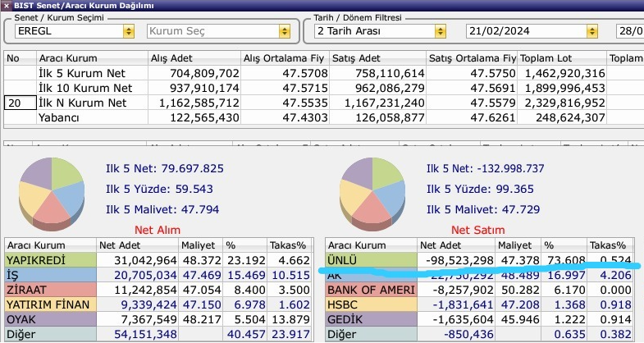The width and height of the screenshot is (644, 343).
Task: Sort by Alış Adet column header
Action: click(194, 58)
